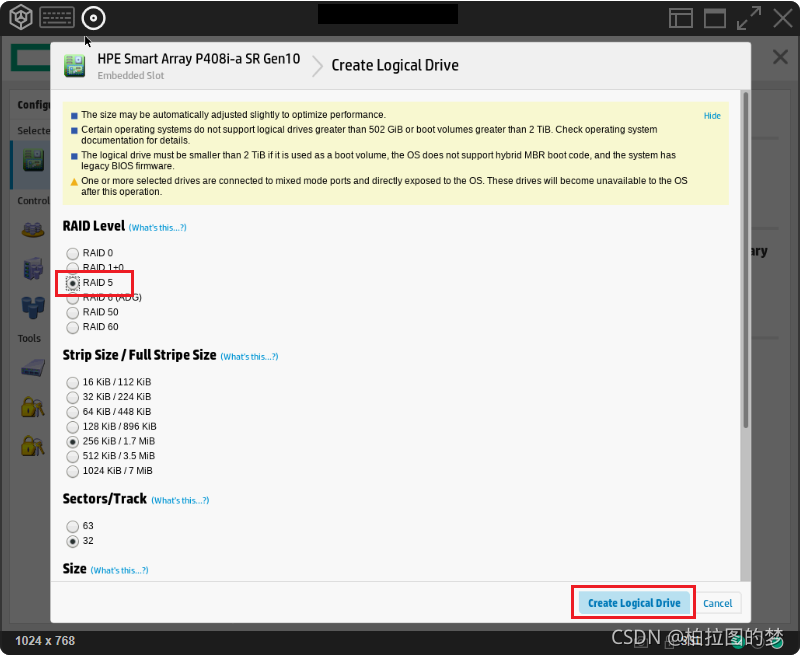Click the windowed-view icon in the console bar

pyautogui.click(x=715, y=18)
